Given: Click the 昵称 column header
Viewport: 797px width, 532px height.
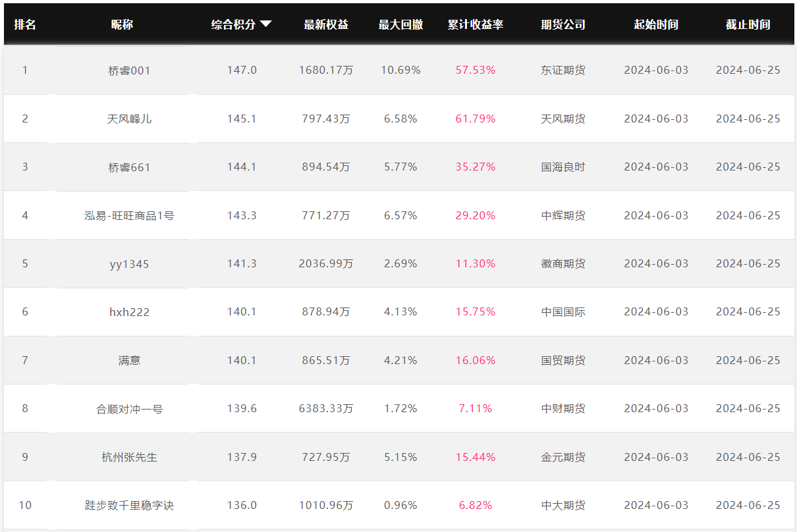Looking at the screenshot, I should point(123,24).
